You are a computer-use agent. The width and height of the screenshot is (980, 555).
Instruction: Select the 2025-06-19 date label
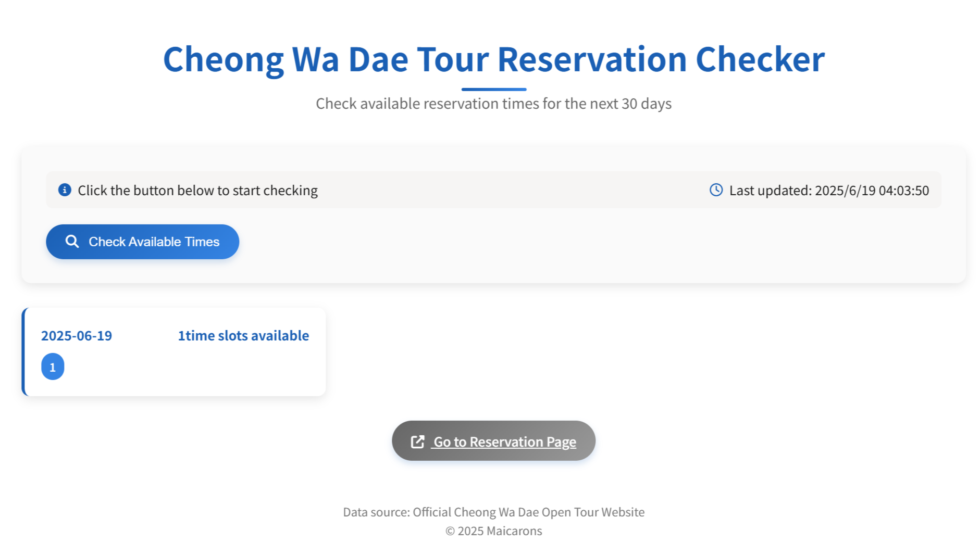[x=77, y=336]
